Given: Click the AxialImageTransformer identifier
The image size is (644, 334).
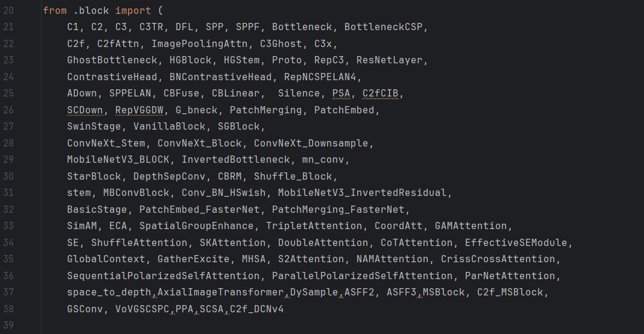Looking at the screenshot, I should 221,292.
